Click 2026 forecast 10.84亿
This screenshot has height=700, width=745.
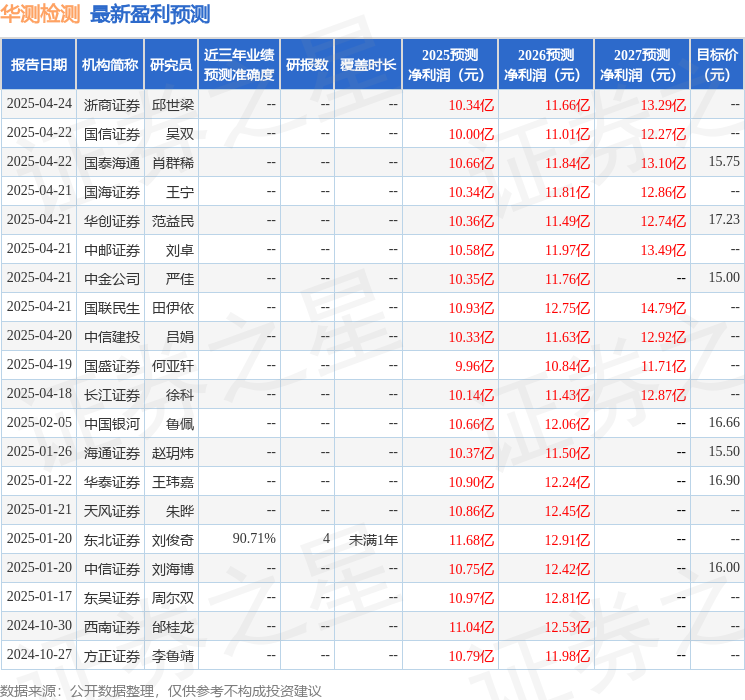pos(568,366)
